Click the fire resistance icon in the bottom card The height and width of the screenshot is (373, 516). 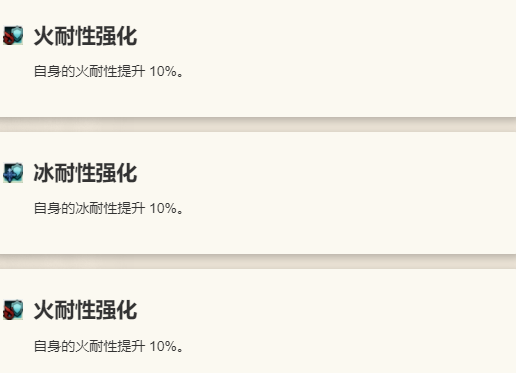13,310
